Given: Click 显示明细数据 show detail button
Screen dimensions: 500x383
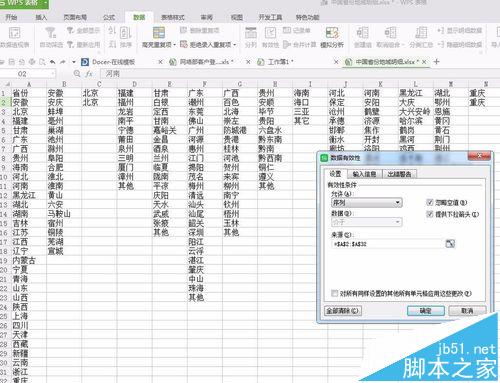Looking at the screenshot, I should tap(460, 31).
